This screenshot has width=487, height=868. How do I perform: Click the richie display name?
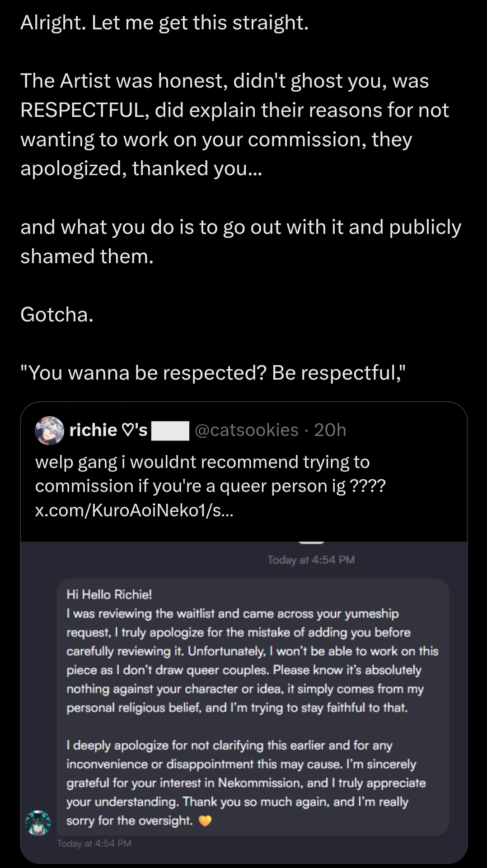coord(93,430)
